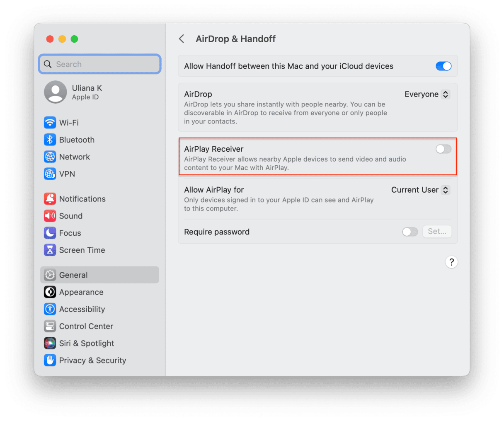Screen dimensions: 504x421
Task: Click the green zoom window button
Action: tap(75, 39)
